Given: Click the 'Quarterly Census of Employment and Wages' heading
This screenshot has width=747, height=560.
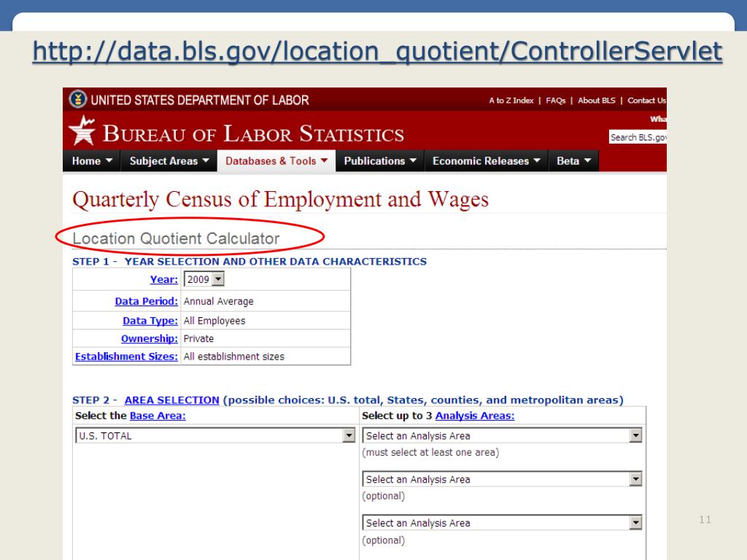Looking at the screenshot, I should (281, 200).
